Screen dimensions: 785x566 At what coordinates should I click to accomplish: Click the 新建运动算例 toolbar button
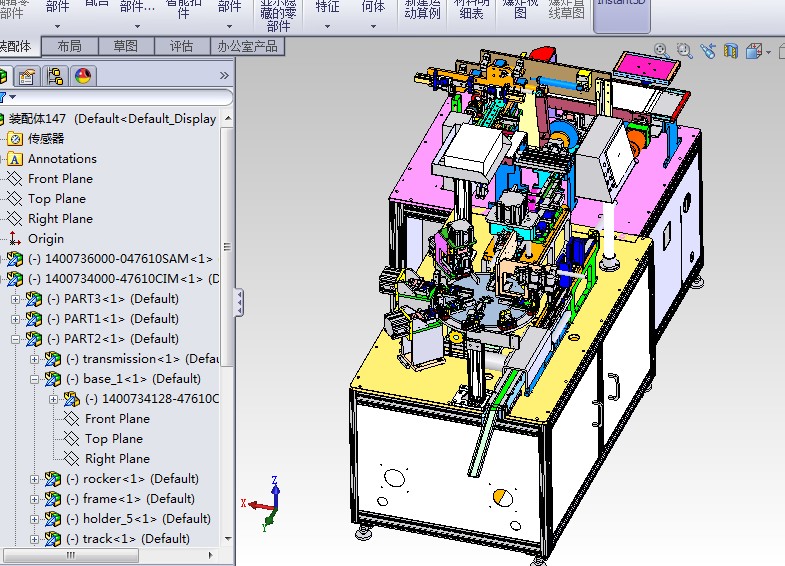pyautogui.click(x=423, y=11)
